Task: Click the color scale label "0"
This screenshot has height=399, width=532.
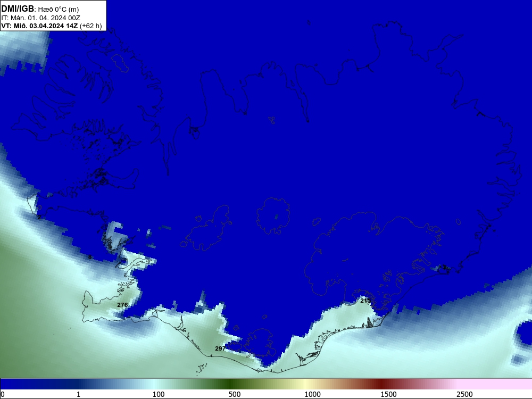Action: (3, 394)
